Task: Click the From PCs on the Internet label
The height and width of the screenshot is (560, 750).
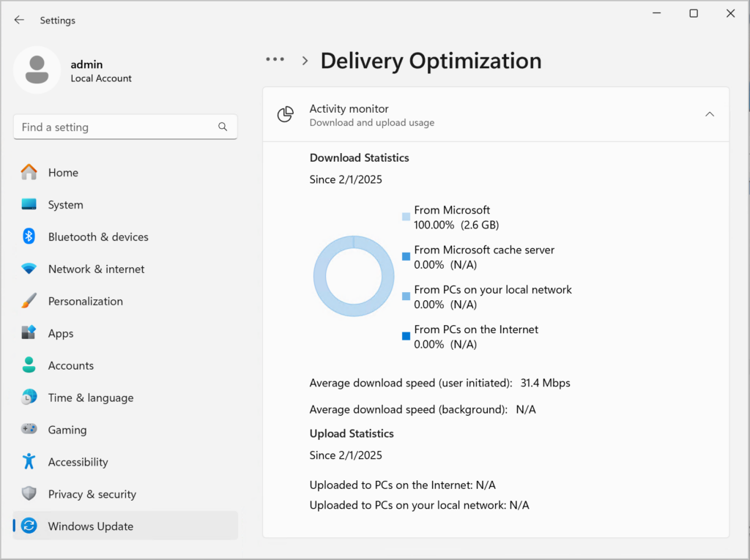Action: (x=476, y=329)
